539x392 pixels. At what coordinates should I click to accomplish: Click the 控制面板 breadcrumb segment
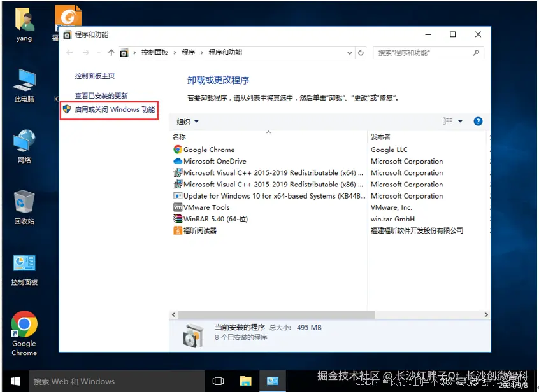tap(155, 53)
